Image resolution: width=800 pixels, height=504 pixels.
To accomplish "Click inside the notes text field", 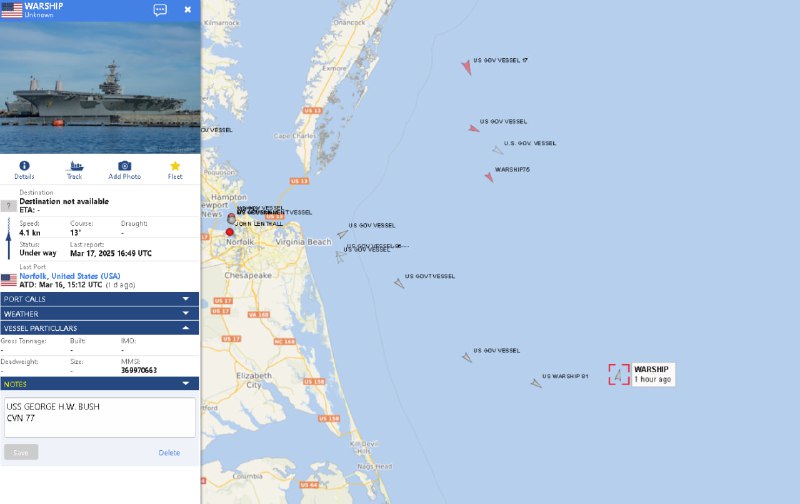I will 99,417.
